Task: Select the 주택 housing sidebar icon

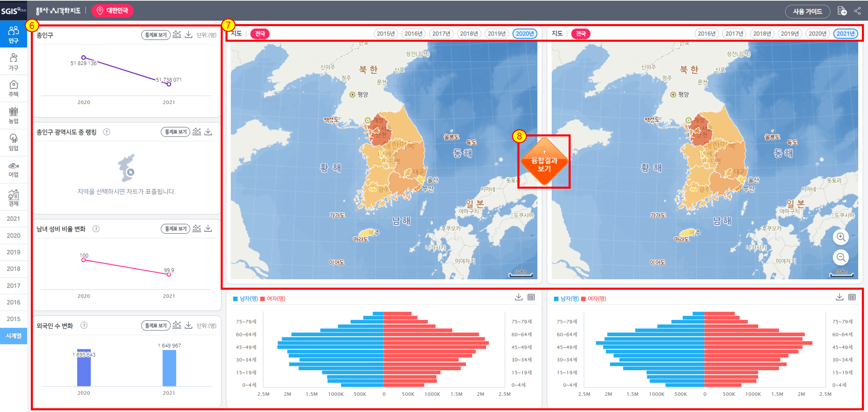Action: coord(14,88)
